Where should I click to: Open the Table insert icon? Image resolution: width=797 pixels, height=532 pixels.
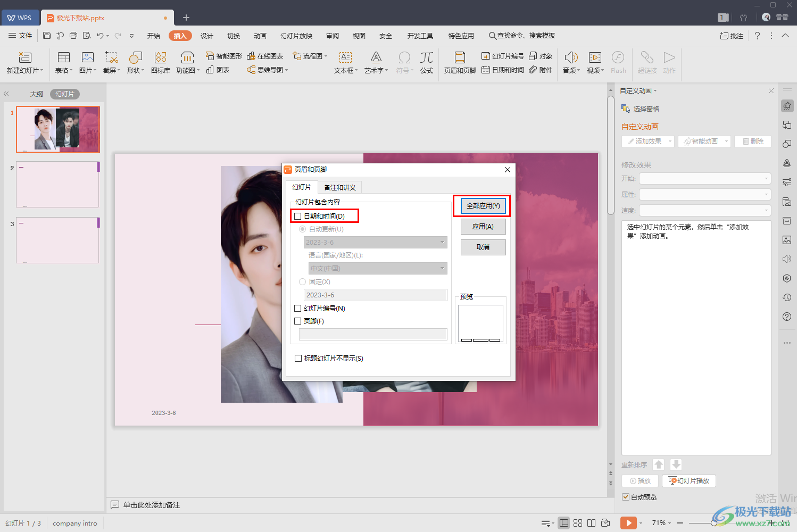[x=64, y=57]
